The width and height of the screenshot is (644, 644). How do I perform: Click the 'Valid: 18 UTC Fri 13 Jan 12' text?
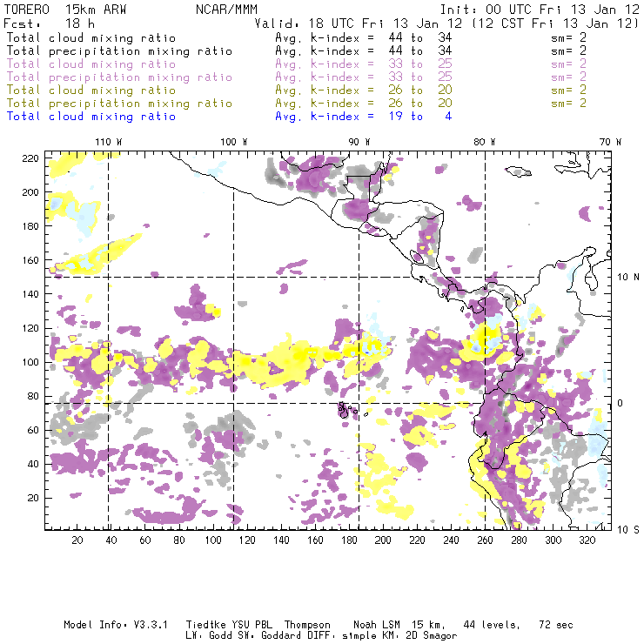click(359, 23)
